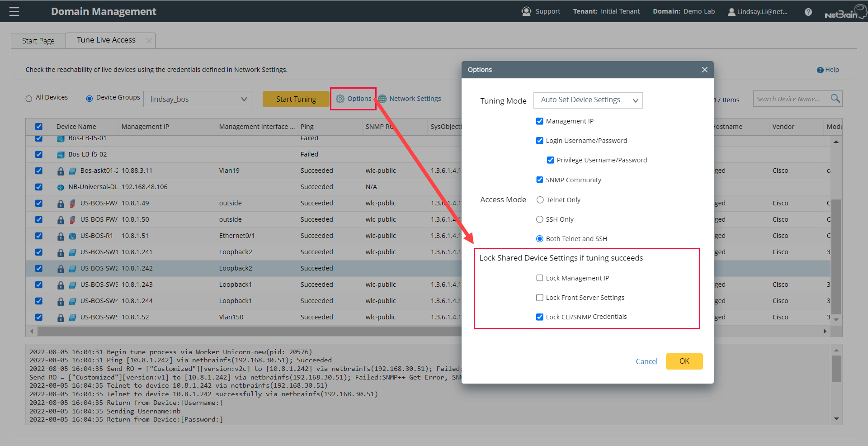Expand the lindsay_bos device group dropdown
This screenshot has height=446, width=868.
pyautogui.click(x=244, y=99)
